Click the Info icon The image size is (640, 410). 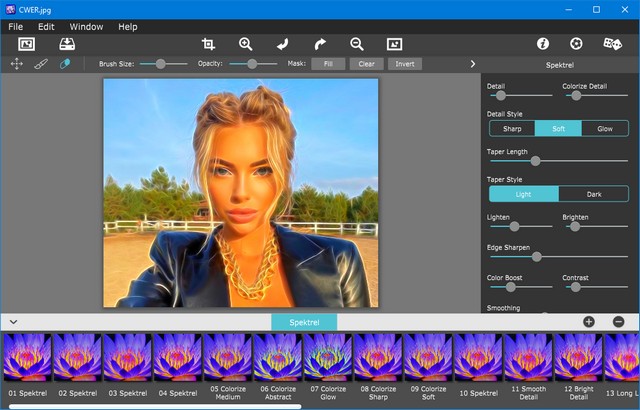click(543, 44)
